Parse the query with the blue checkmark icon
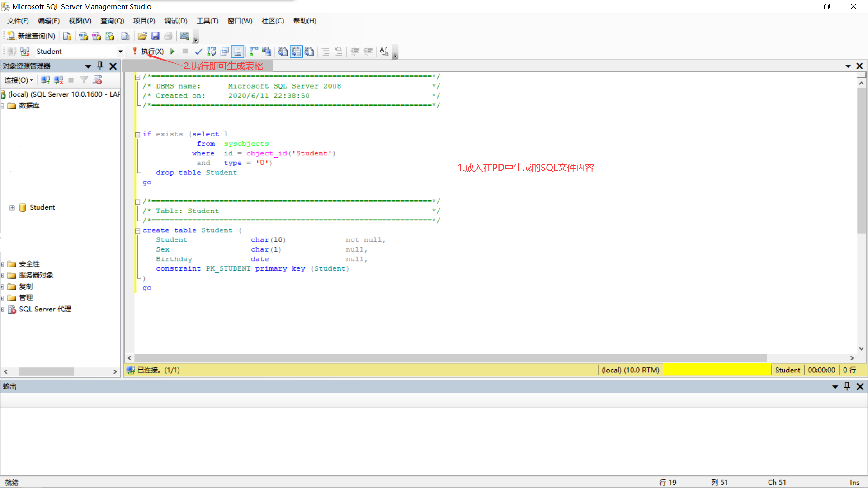 (x=198, y=52)
